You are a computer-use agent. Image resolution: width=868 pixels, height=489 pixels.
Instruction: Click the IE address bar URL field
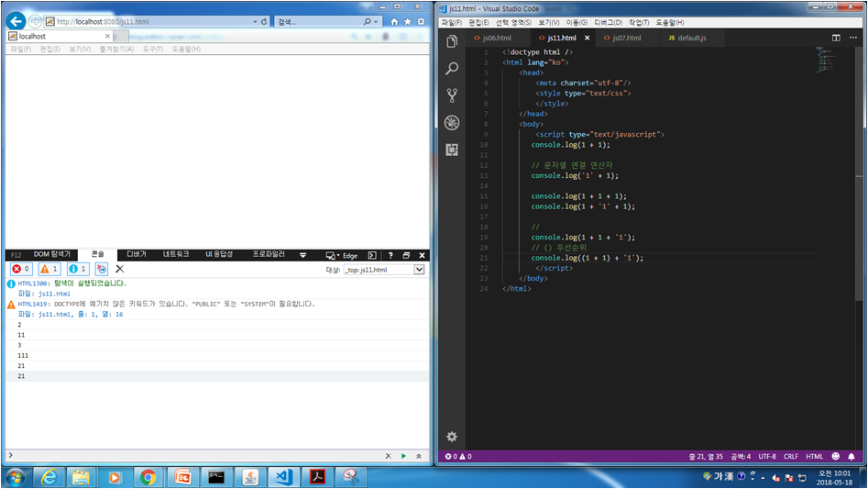tap(152, 22)
